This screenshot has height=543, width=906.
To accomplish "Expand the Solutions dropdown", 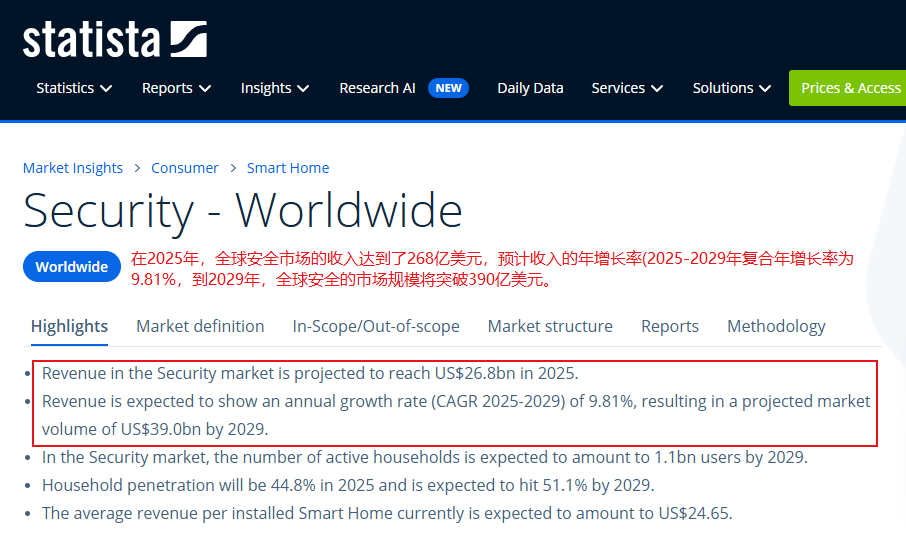I will (x=731, y=88).
